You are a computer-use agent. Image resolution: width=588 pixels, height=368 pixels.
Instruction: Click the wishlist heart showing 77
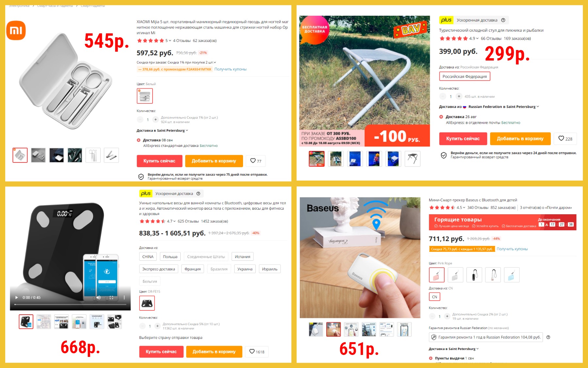coord(256,161)
